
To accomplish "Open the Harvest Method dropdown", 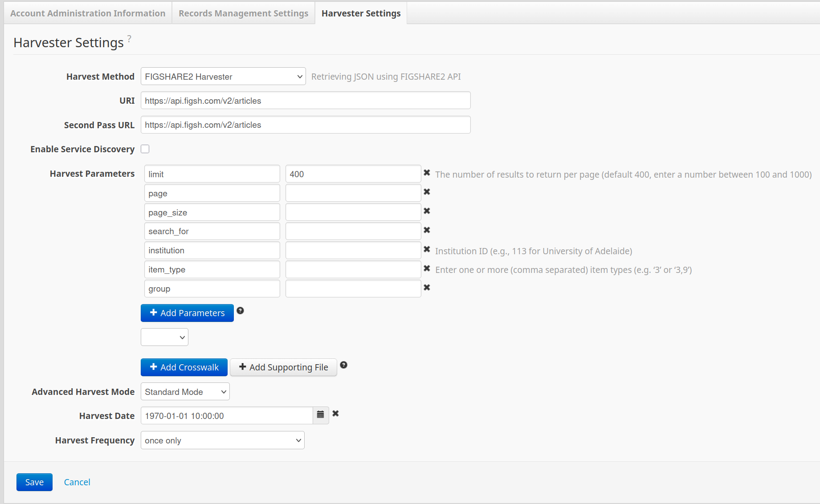I will pyautogui.click(x=223, y=77).
